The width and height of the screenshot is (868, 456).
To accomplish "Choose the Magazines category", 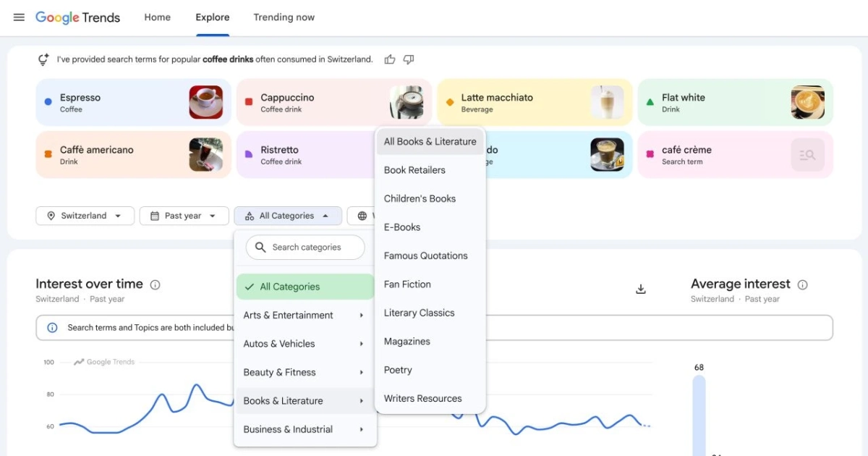I will [x=430, y=342].
